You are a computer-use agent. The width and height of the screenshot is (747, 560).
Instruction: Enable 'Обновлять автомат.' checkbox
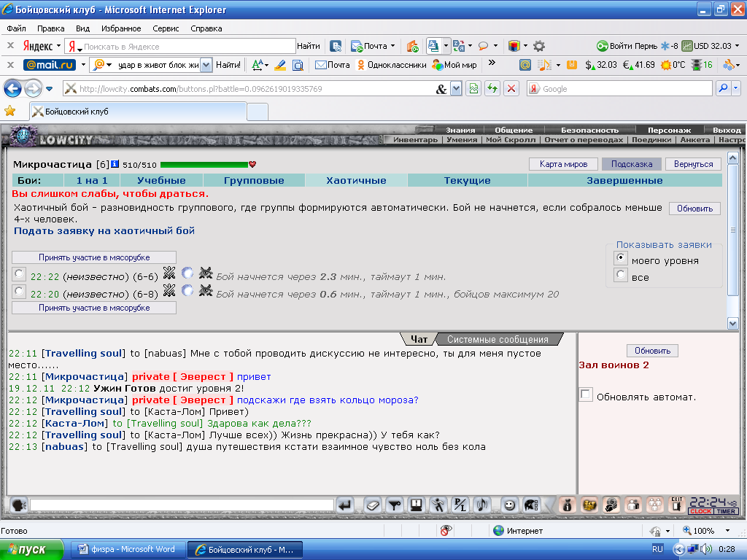click(586, 394)
